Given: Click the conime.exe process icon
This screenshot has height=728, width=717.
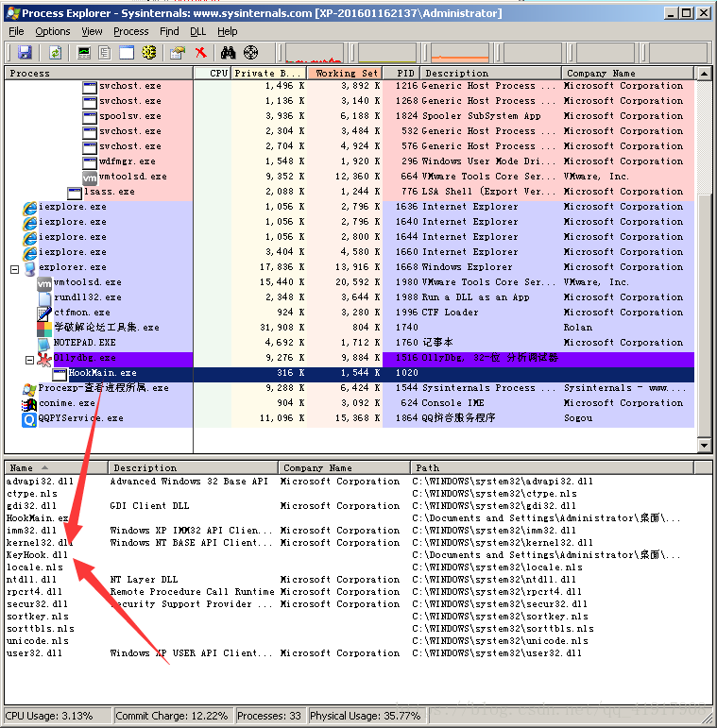Looking at the screenshot, I should click(x=29, y=404).
